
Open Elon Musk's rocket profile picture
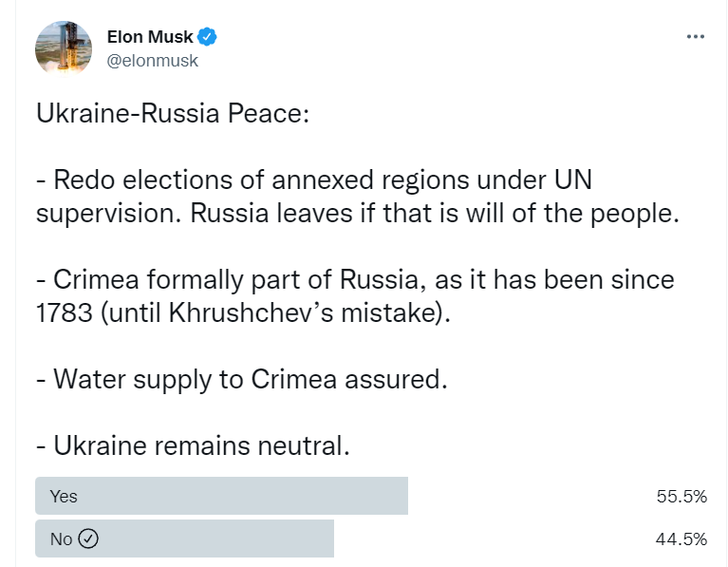pyautogui.click(x=64, y=47)
